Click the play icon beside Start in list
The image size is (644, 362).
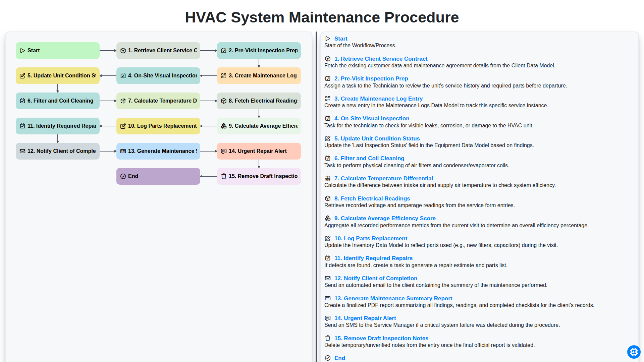click(x=328, y=39)
